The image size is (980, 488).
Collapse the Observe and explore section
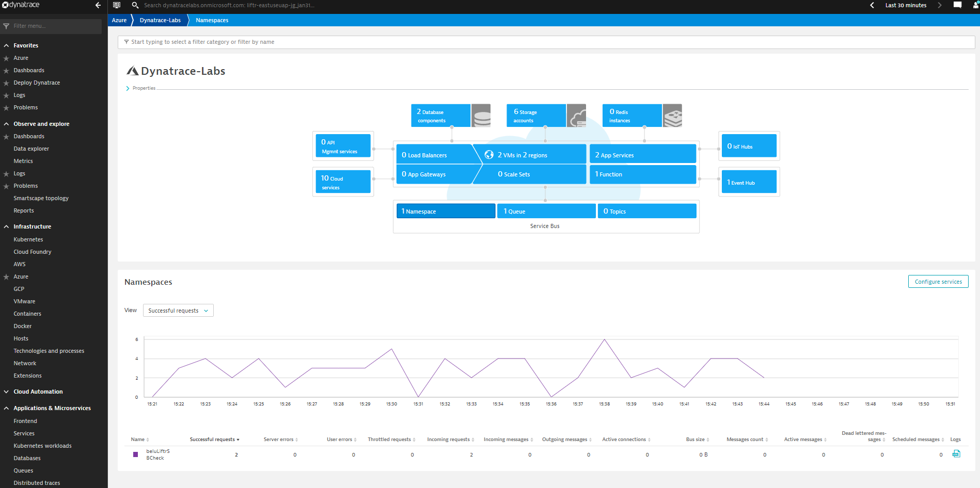6,124
